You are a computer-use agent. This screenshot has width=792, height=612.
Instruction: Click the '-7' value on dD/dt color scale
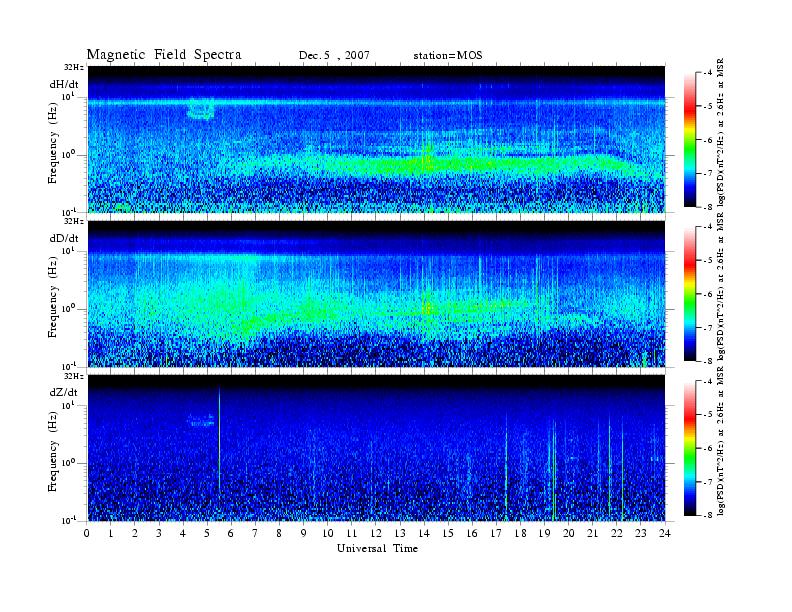pyautogui.click(x=709, y=328)
